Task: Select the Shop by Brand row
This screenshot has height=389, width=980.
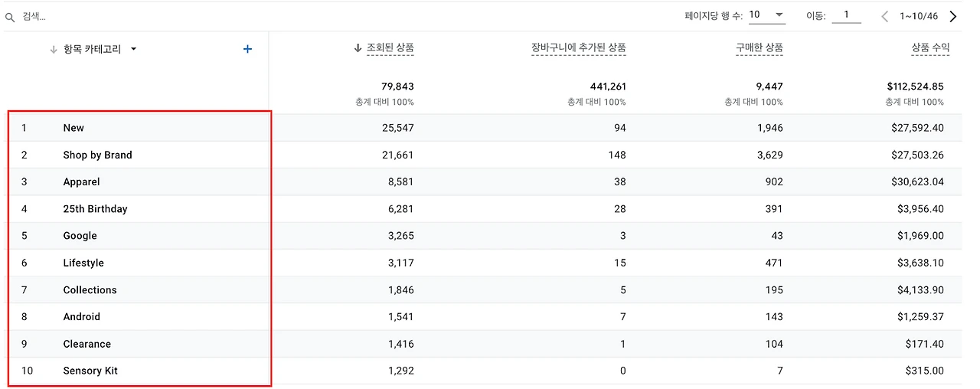Action: coord(97,155)
